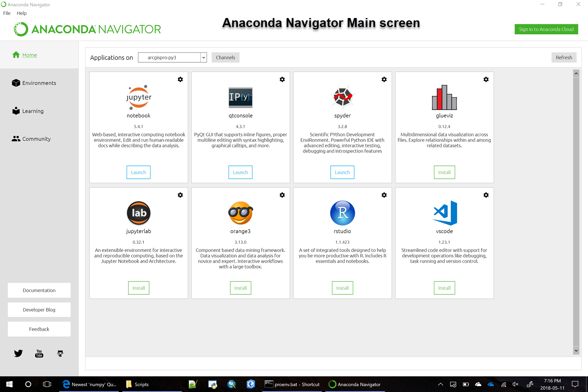588x392 pixels.
Task: Open the Feedback link
Action: click(x=39, y=329)
